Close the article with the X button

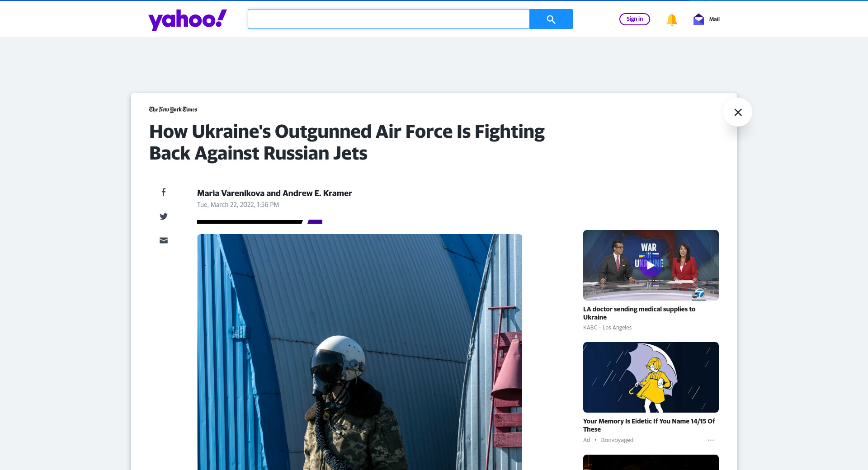coord(738,112)
